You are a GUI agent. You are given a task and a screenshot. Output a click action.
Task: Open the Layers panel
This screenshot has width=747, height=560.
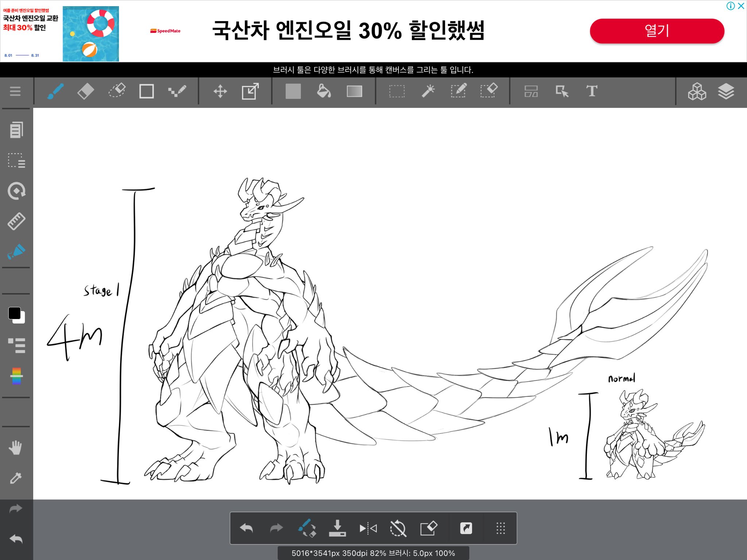tap(726, 91)
